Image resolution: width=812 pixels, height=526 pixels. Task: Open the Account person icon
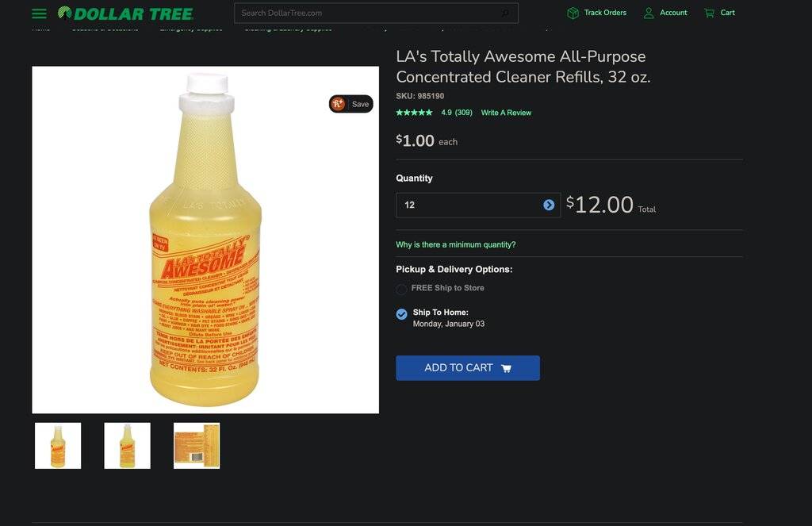pyautogui.click(x=649, y=13)
